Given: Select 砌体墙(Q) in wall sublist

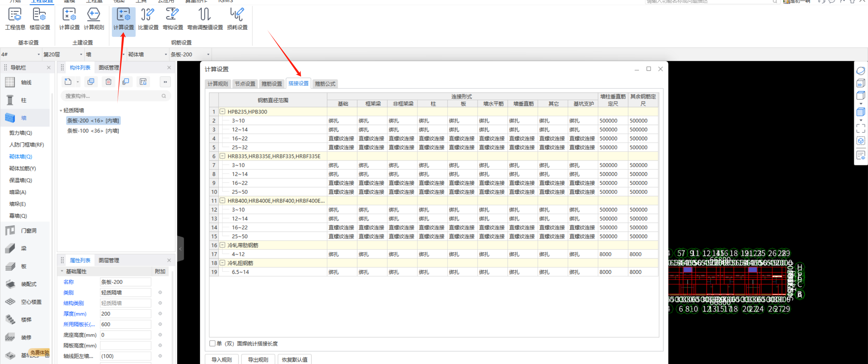Looking at the screenshot, I should tap(21, 157).
